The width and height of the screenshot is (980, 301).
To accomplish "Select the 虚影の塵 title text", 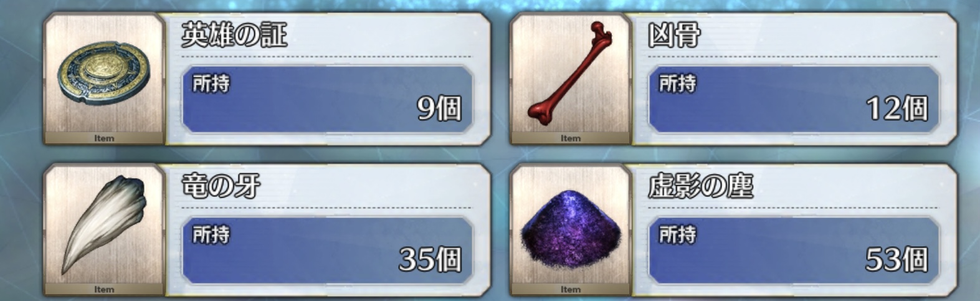I will [700, 186].
